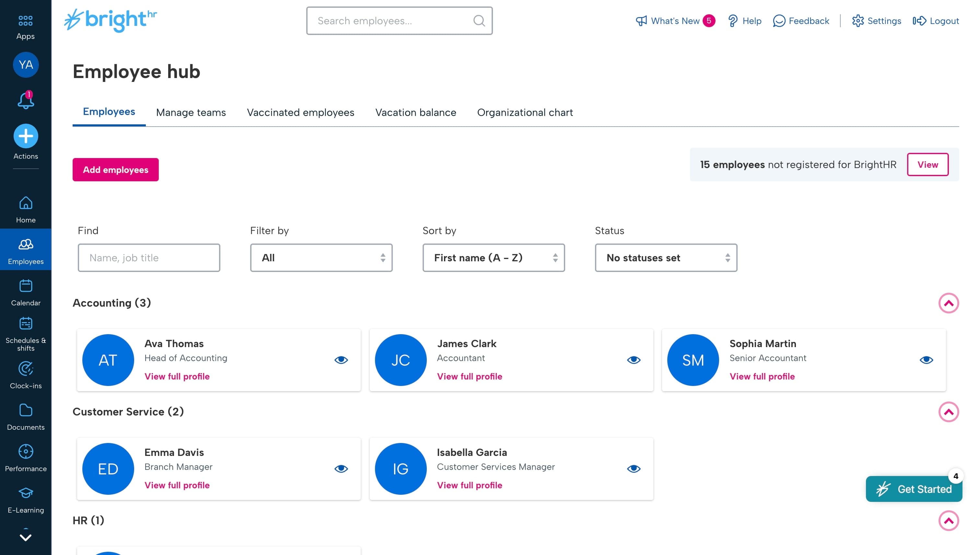Toggle eye icon for Ava Thomas
980x555 pixels.
[x=341, y=360]
